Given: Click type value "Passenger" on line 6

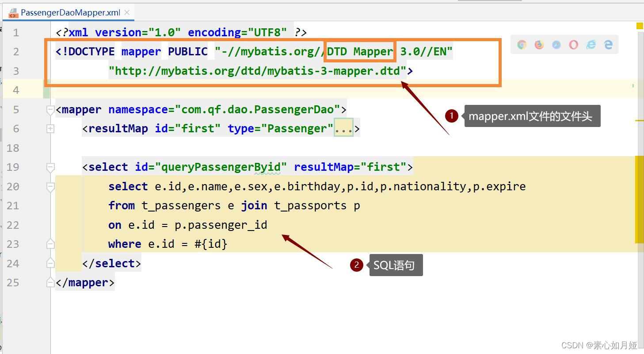Looking at the screenshot, I should [297, 128].
